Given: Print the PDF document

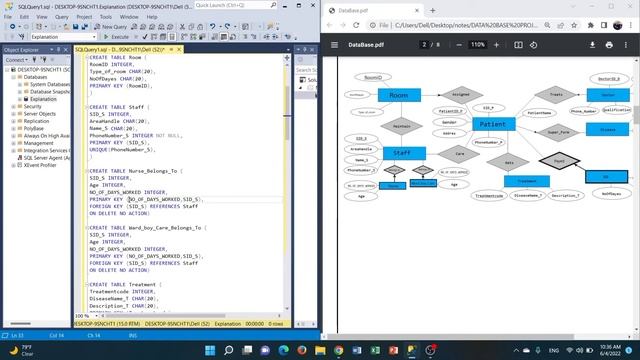Looking at the screenshot, I should (x=609, y=45).
